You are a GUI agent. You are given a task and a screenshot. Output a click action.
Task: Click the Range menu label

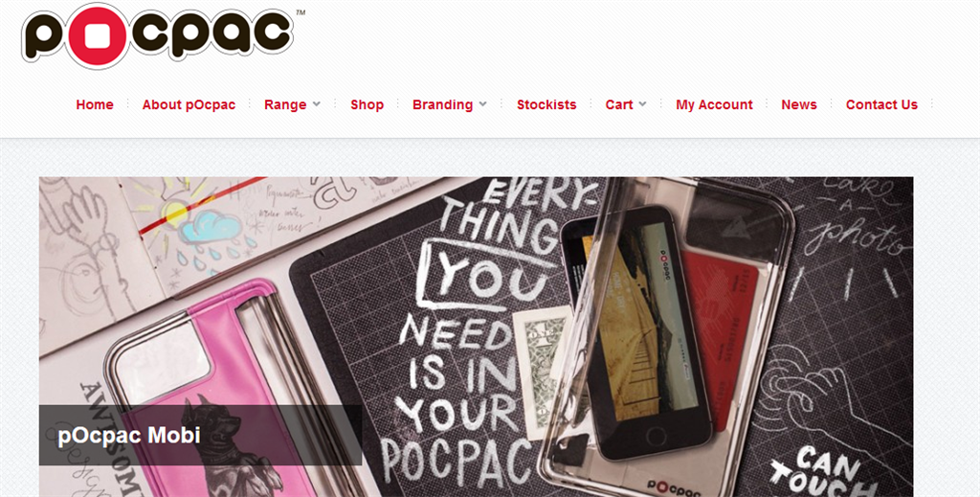285,104
